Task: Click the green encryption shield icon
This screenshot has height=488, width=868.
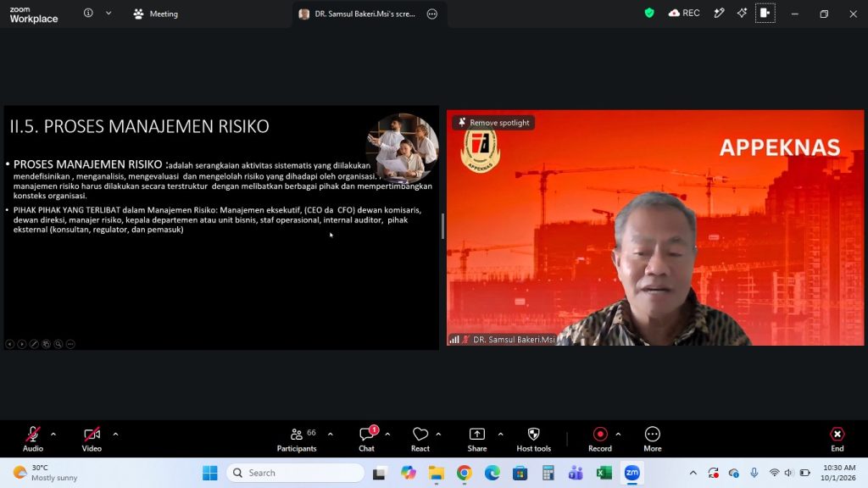Action: coord(649,13)
